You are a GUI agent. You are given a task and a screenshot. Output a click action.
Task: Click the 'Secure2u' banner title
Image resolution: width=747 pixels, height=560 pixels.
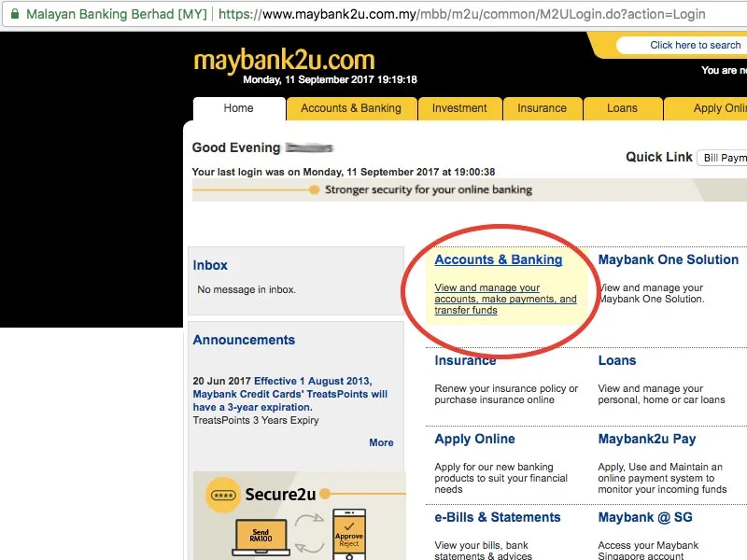click(280, 495)
